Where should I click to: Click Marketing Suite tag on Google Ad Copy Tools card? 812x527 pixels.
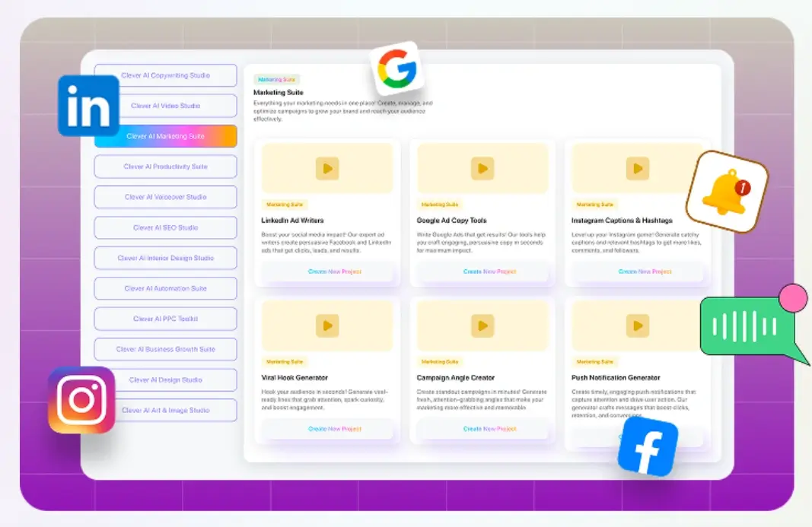coord(440,205)
